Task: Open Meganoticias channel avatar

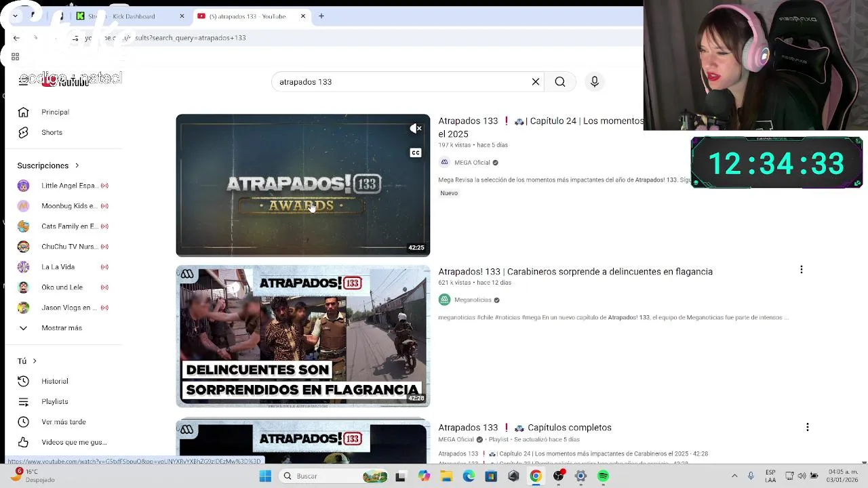Action: click(444, 300)
